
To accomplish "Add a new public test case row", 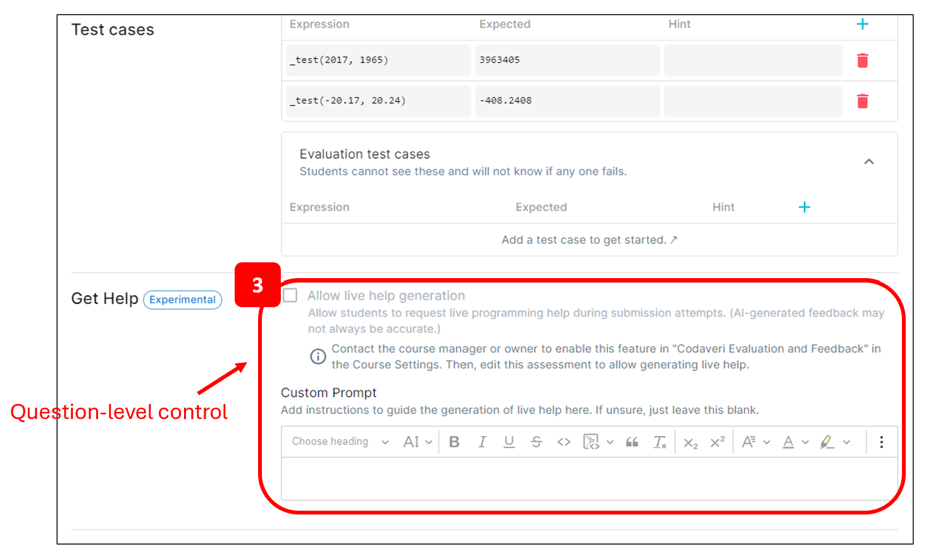I will point(862,24).
